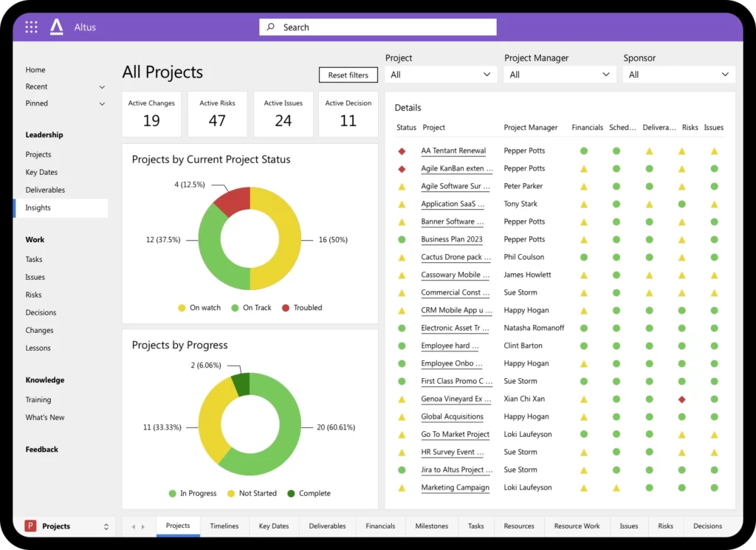Toggle Troubled legend item in status chart

click(301, 308)
